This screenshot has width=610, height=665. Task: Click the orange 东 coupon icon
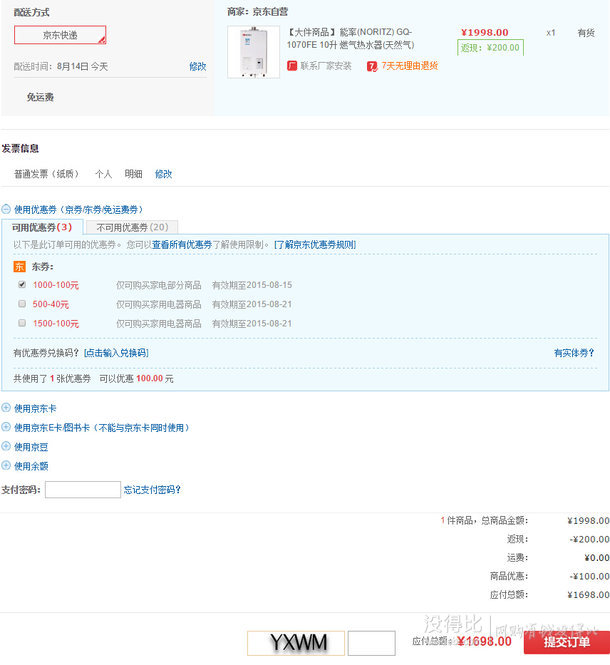point(20,266)
